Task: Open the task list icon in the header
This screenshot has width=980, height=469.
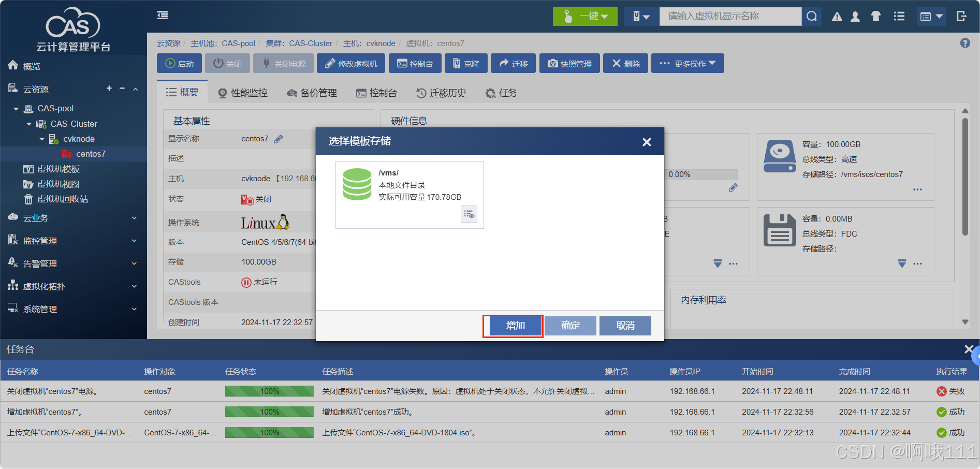Action: pyautogui.click(x=899, y=17)
